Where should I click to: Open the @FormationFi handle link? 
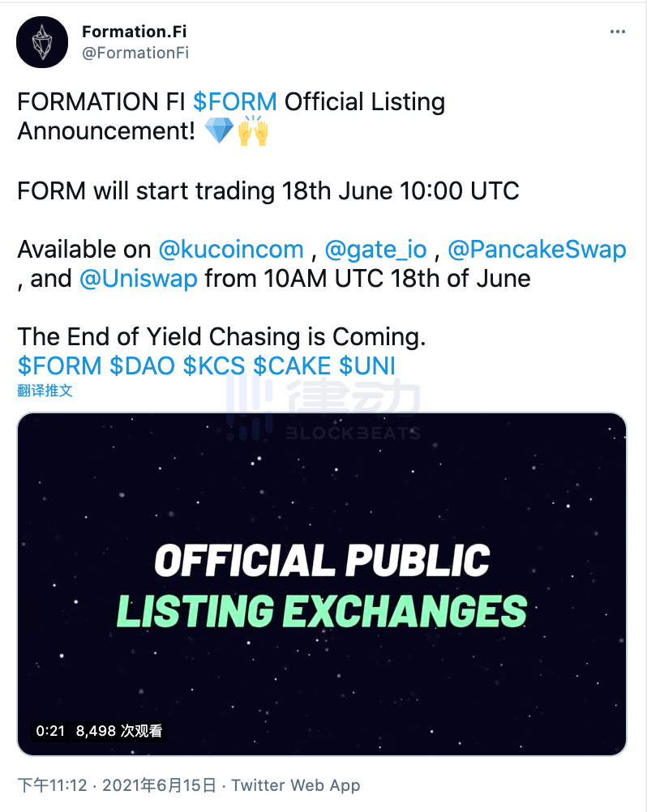tap(135, 53)
